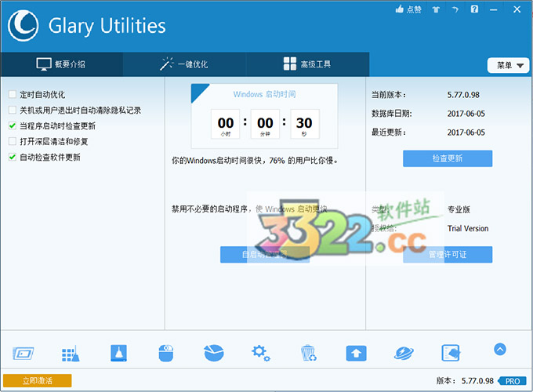
Task: Switch to the 高级工具 tab
Action: [x=307, y=64]
